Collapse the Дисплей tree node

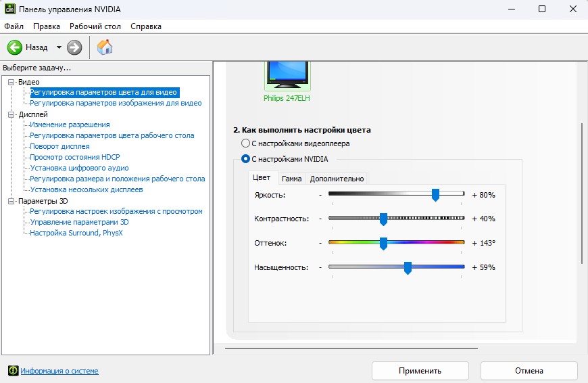click(x=11, y=114)
